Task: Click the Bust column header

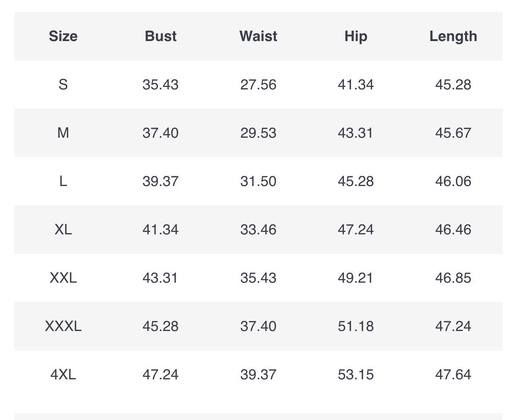Action: pos(161,36)
